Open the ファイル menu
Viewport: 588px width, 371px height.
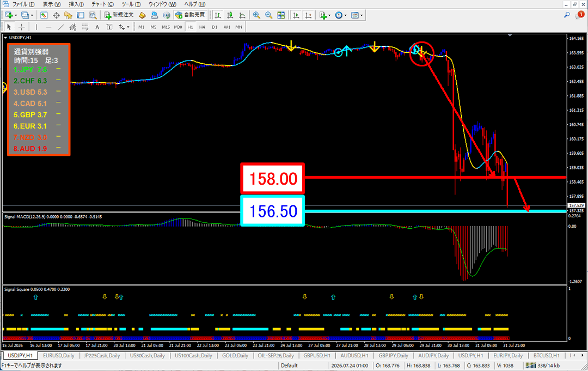click(23, 4)
